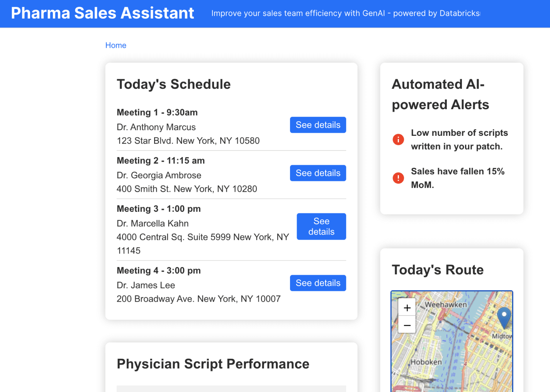Open the 'Sales have fallen 15% MoM' alert
The height and width of the screenshot is (392, 550).
(458, 178)
